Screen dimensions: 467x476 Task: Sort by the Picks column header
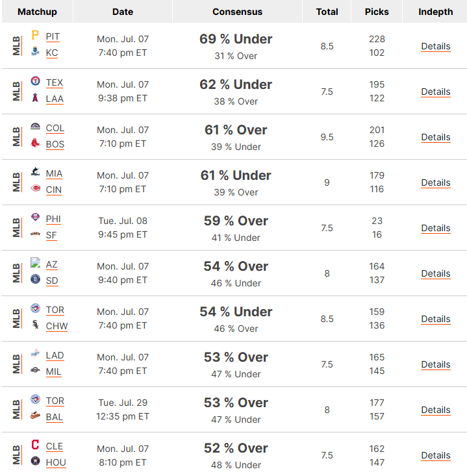click(x=377, y=12)
